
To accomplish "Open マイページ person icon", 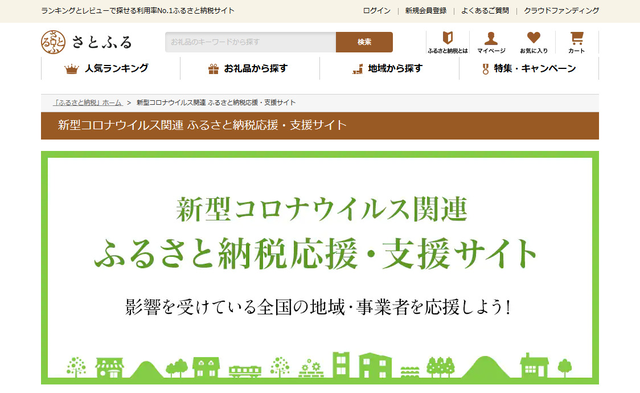I will coord(491,42).
